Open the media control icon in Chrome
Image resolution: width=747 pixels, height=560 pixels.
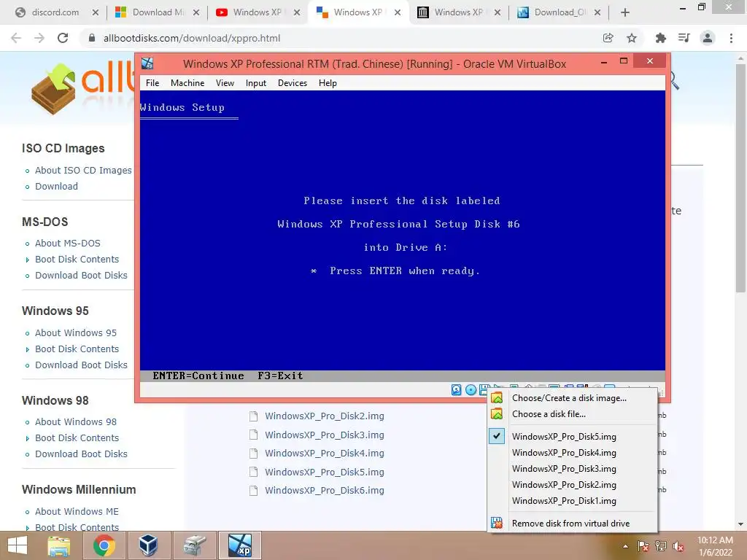[x=684, y=38]
